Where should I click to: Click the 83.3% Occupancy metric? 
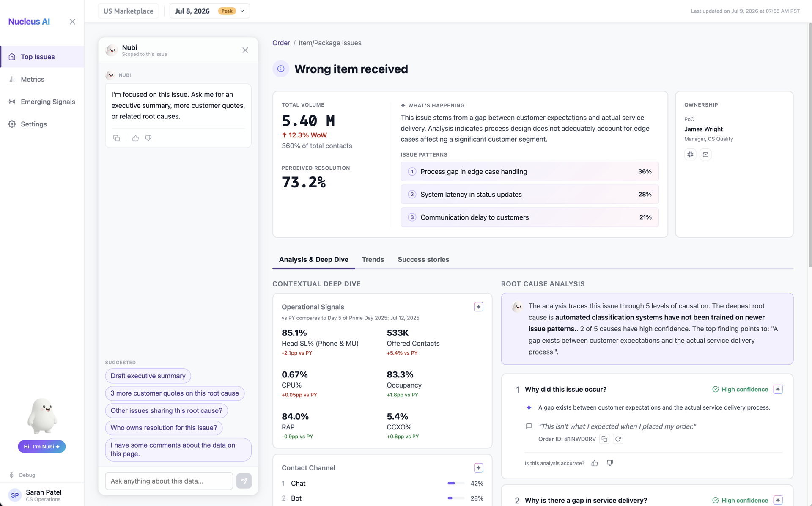[x=404, y=384]
